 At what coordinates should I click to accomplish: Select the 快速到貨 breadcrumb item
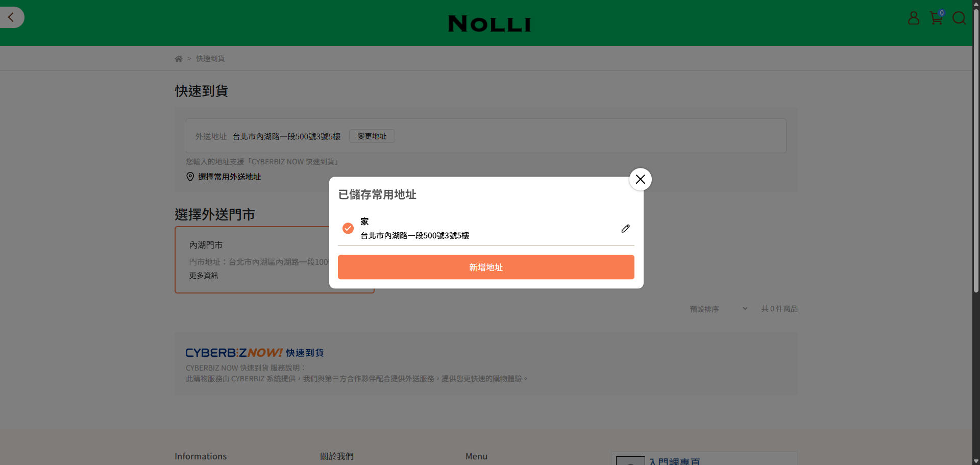click(210, 59)
